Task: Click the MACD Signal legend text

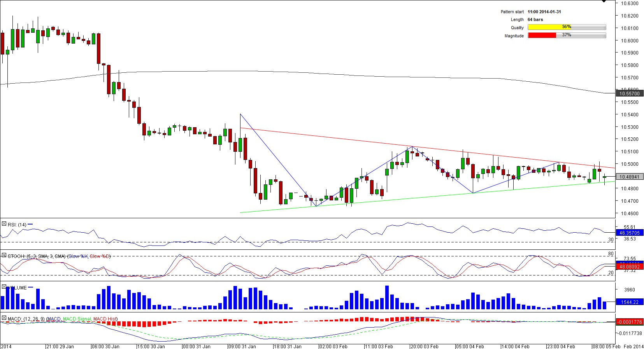Action: [77, 319]
